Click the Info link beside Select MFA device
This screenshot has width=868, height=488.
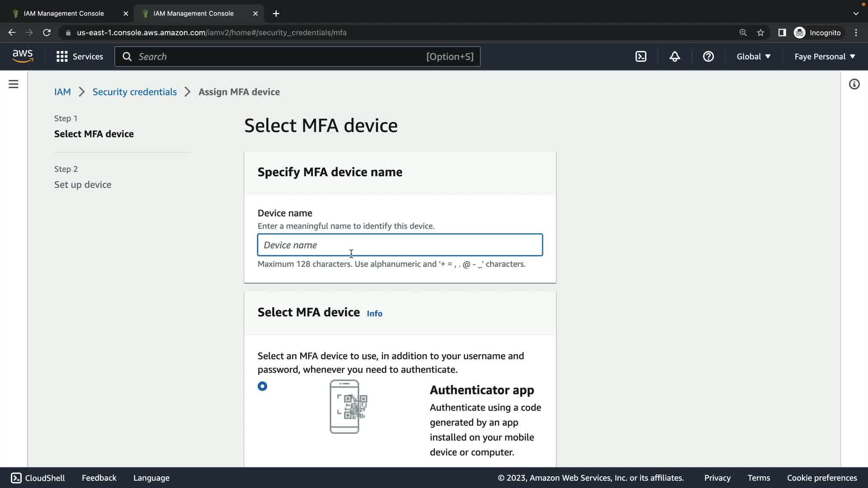click(374, 314)
